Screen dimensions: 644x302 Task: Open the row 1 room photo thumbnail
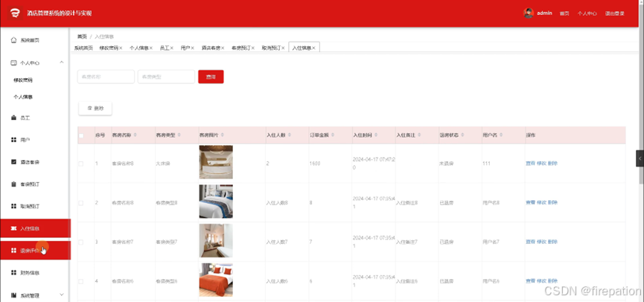tap(216, 162)
